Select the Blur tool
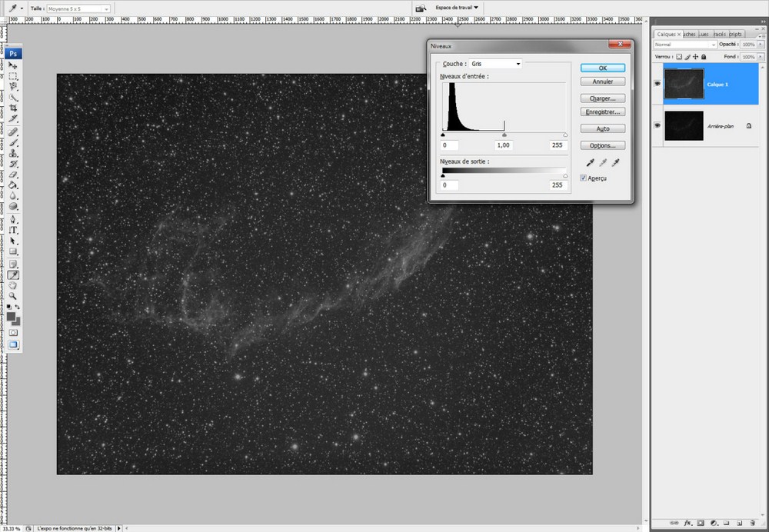 [13, 196]
